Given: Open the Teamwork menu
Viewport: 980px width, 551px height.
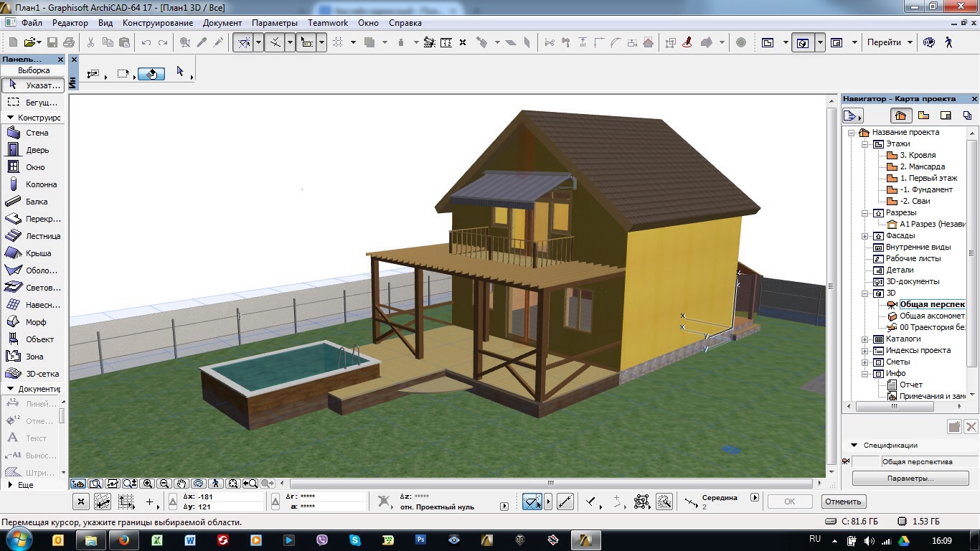Looking at the screenshot, I should tap(328, 23).
